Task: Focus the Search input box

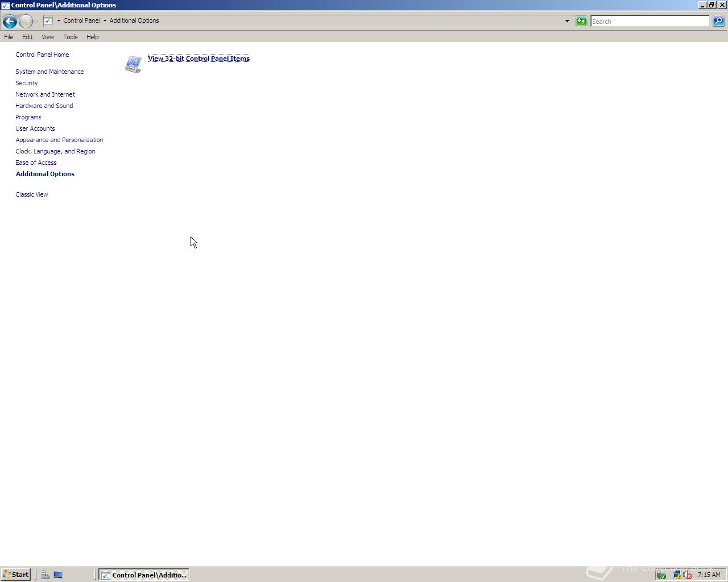Action: [x=650, y=21]
